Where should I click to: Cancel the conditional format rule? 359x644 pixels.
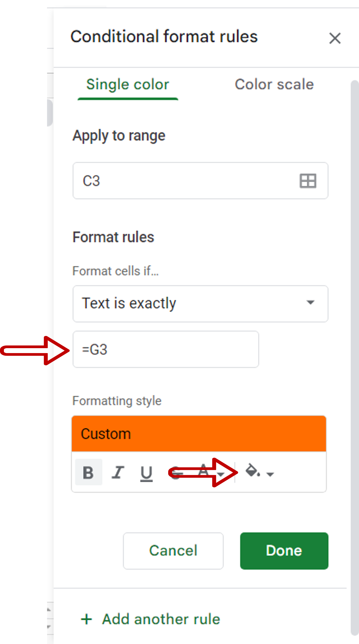pos(173,550)
